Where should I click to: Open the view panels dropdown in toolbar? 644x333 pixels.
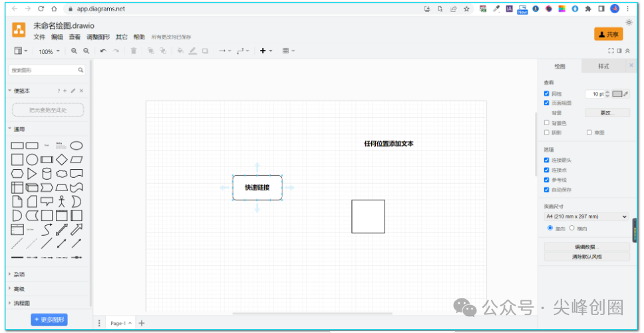click(21, 51)
